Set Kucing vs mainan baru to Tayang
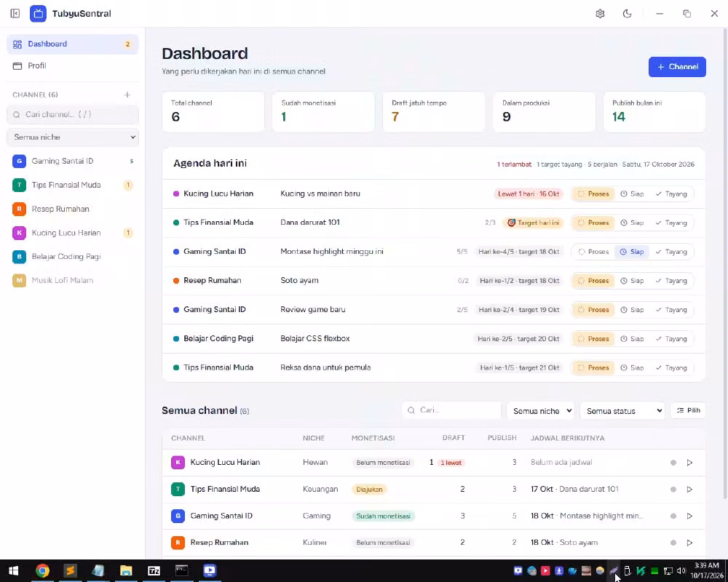The height and width of the screenshot is (582, 728). pos(671,194)
